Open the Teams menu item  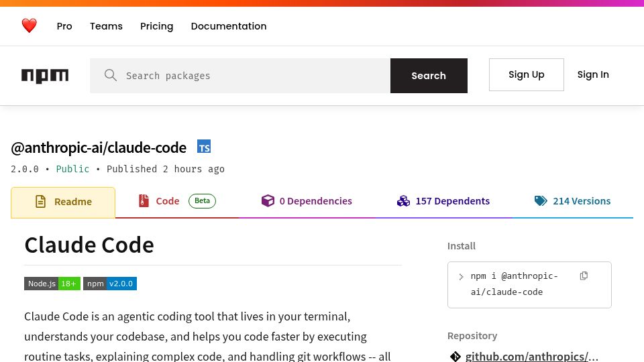(107, 26)
